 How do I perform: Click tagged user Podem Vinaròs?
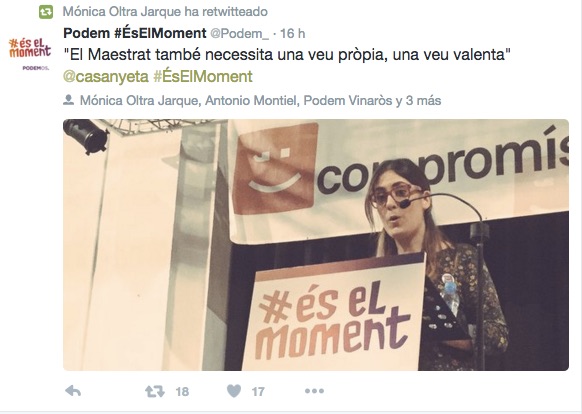348,100
